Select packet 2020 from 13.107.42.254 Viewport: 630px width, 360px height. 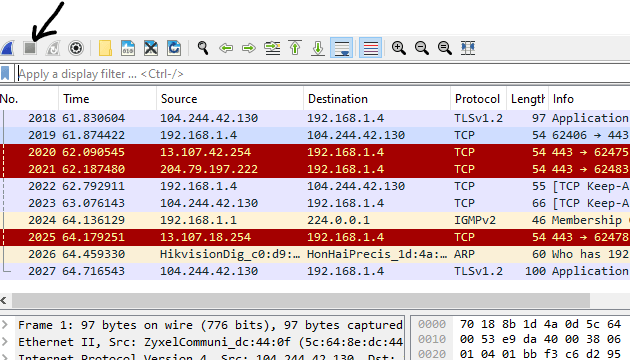[315, 152]
